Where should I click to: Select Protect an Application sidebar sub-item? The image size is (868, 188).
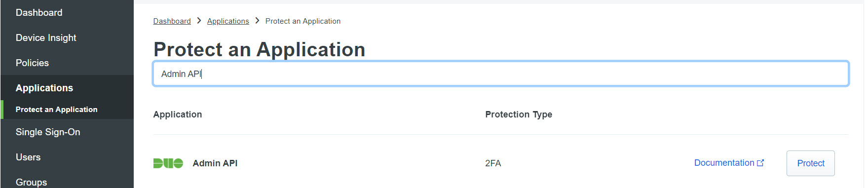coord(57,110)
